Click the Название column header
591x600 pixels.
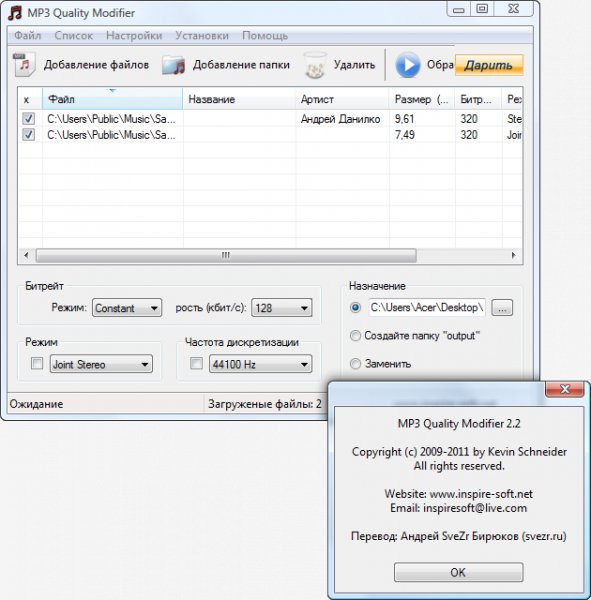[239, 99]
